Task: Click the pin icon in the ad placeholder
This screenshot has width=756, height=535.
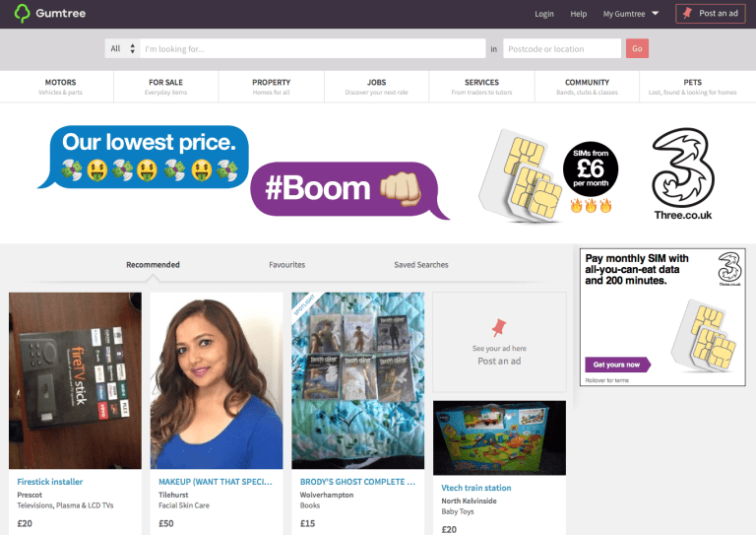Action: coord(499,326)
